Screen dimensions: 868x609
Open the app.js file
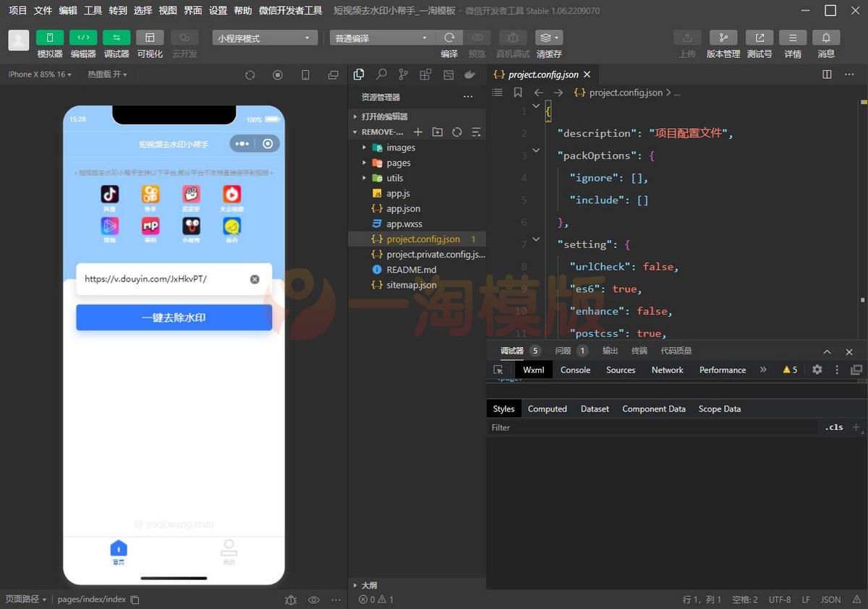[417, 193]
